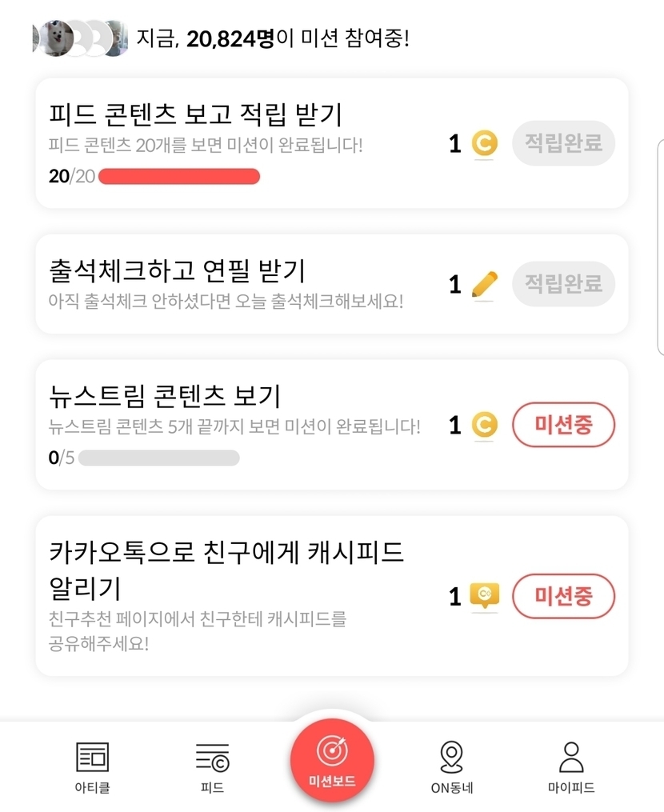Open the 카카오톡으로 친구에게 캐시피드 알리기 title
The width and height of the screenshot is (664, 812).
point(227,569)
